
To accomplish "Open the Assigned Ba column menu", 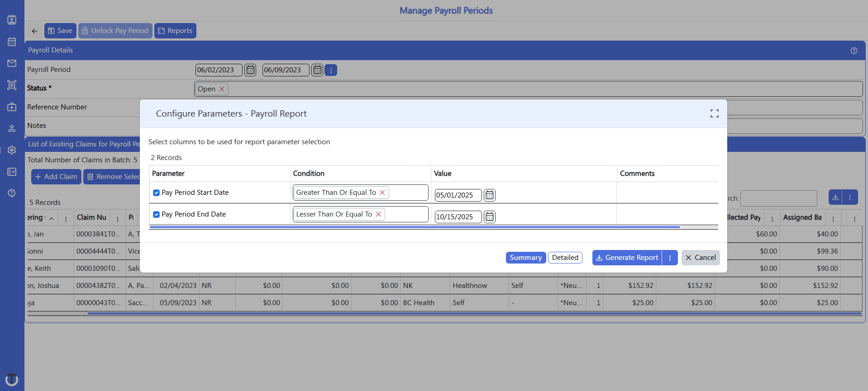I will click(x=833, y=219).
